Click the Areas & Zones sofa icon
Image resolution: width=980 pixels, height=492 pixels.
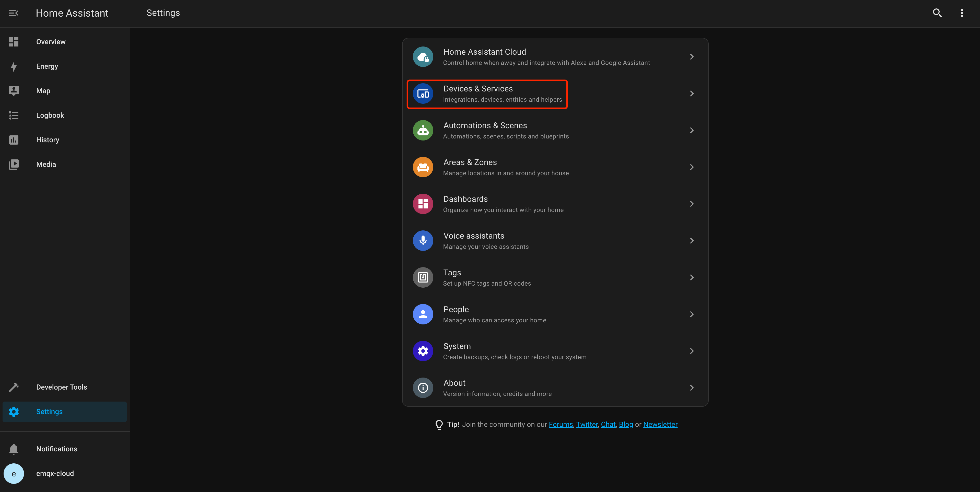click(x=423, y=167)
